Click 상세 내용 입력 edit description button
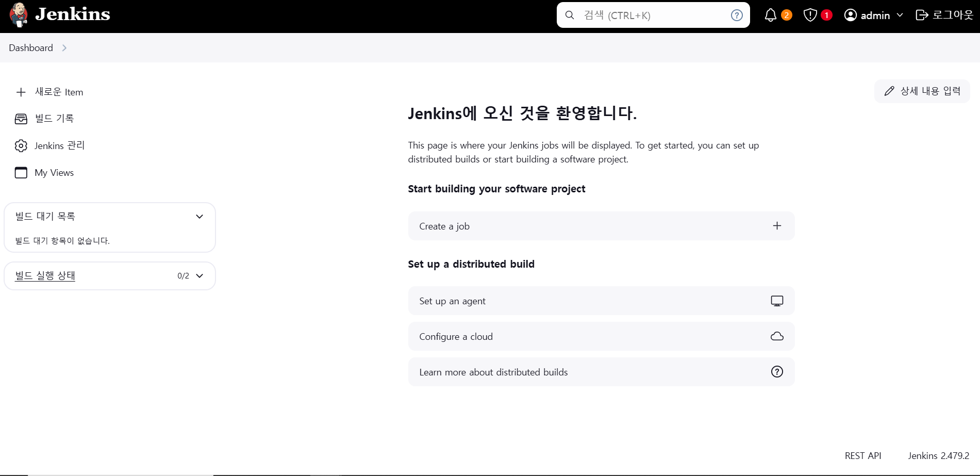The width and height of the screenshot is (980, 476). tap(922, 91)
